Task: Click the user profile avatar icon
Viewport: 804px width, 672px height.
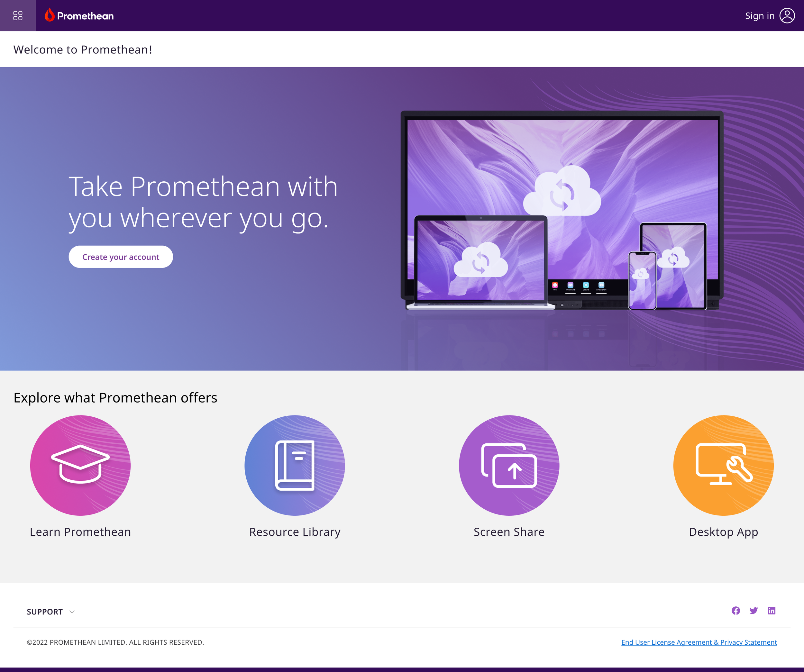Action: [787, 16]
